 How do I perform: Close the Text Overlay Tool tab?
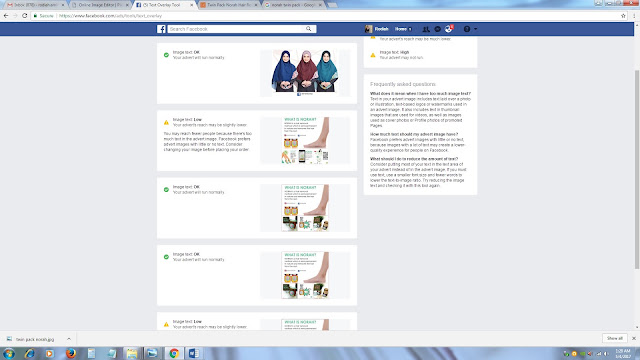[x=191, y=5]
